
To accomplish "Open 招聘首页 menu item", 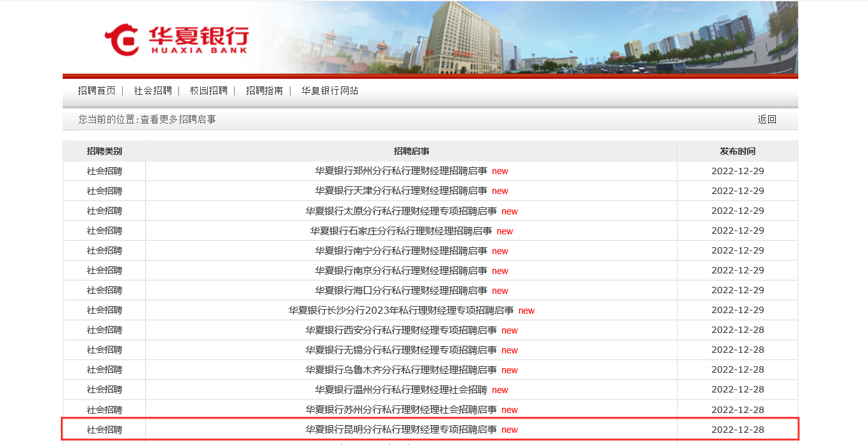I will [97, 91].
